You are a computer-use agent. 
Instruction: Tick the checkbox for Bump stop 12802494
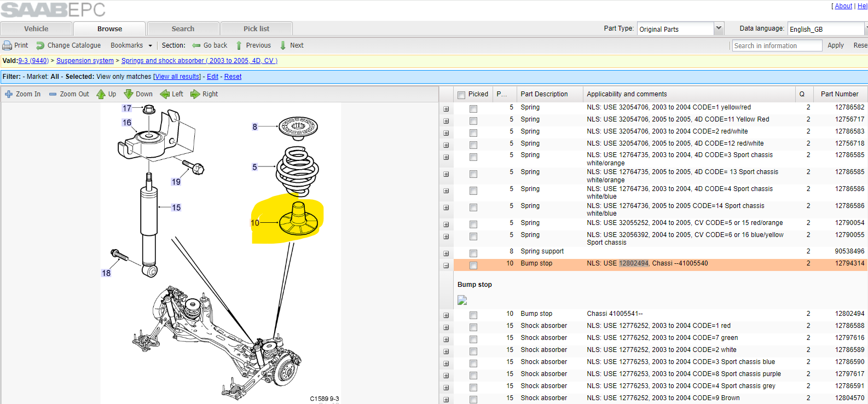(x=473, y=315)
